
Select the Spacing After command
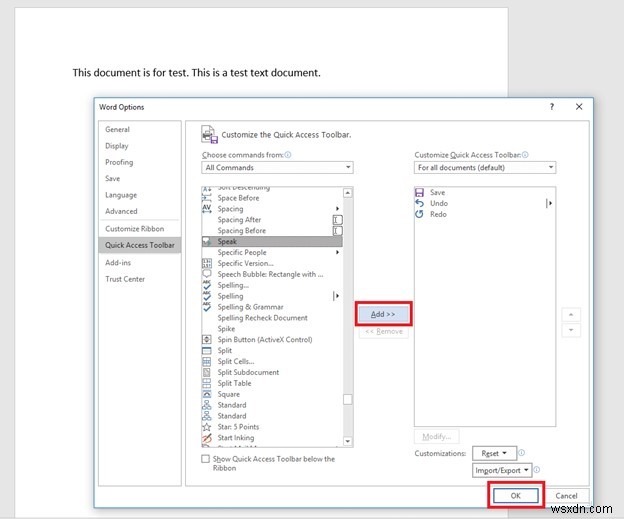coord(272,220)
